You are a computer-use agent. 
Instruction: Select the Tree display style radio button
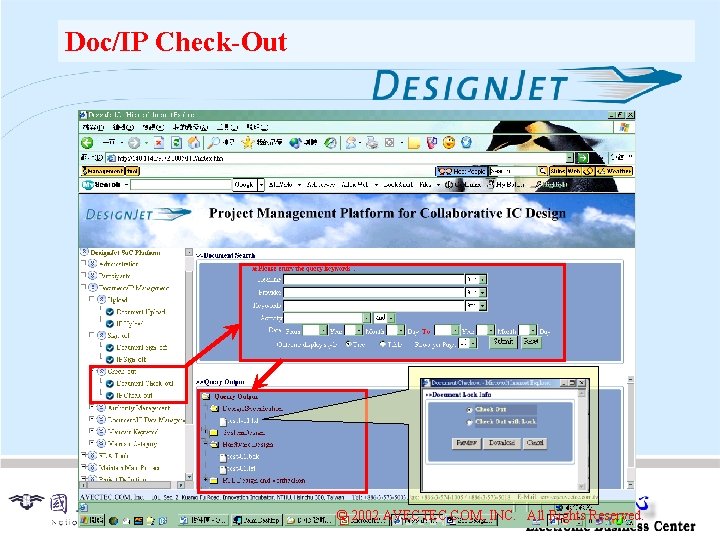[x=349, y=343]
